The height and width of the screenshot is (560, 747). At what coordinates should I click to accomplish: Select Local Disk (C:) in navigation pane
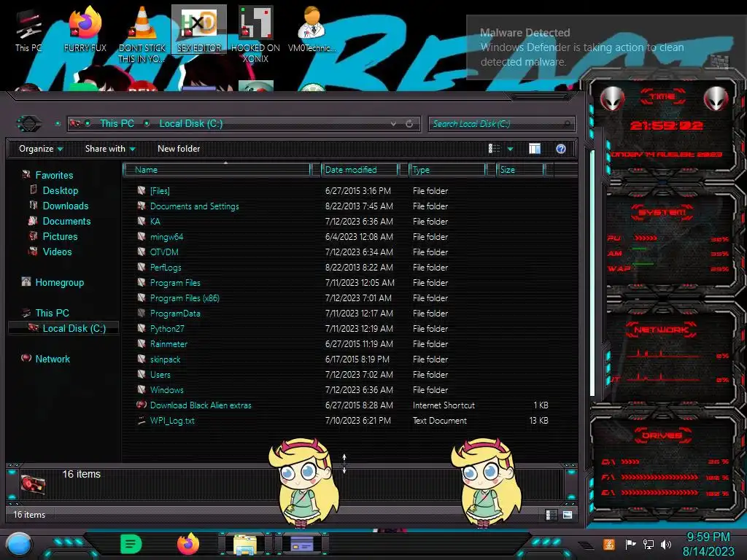(63, 329)
